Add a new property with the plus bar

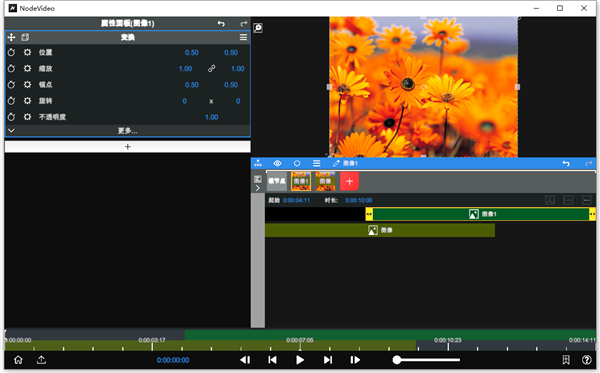[128, 147]
